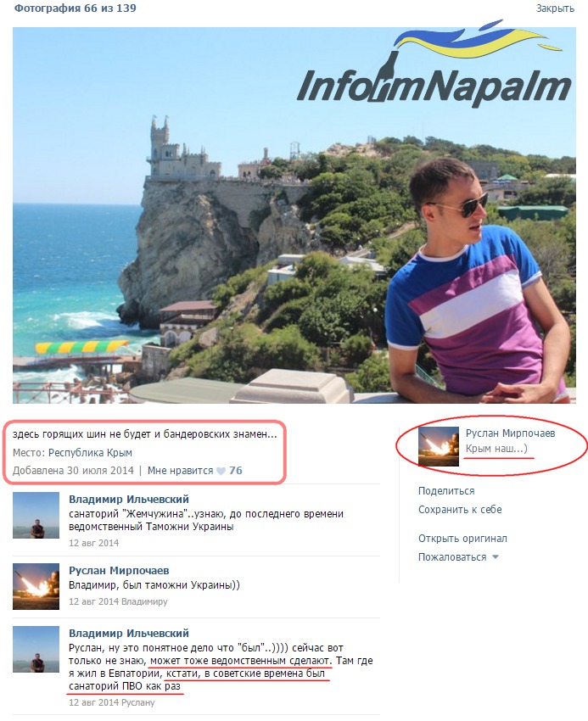Open the Пожаловаться dropdown arrow
This screenshot has width=588, height=721.
coord(495,556)
